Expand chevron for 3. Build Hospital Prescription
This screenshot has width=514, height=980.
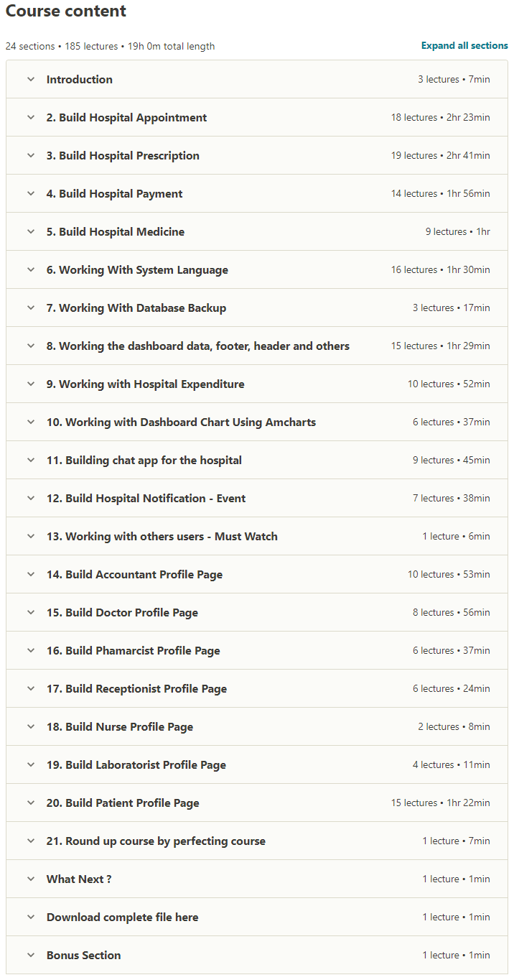[31, 156]
